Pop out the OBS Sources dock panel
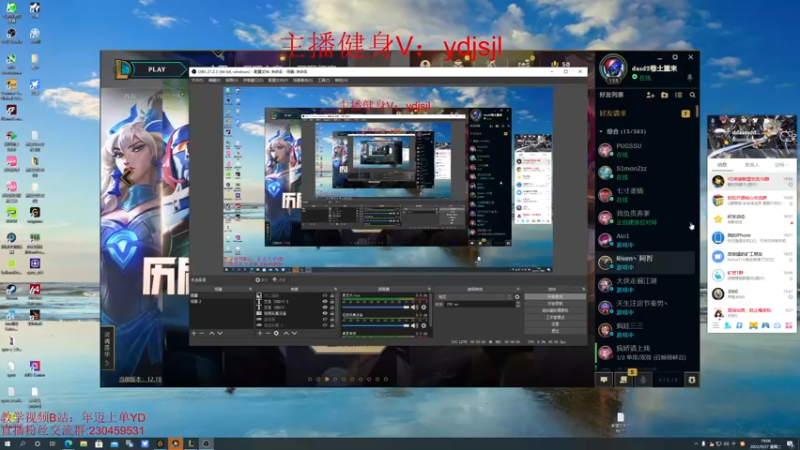The height and width of the screenshot is (450, 800). (335, 289)
